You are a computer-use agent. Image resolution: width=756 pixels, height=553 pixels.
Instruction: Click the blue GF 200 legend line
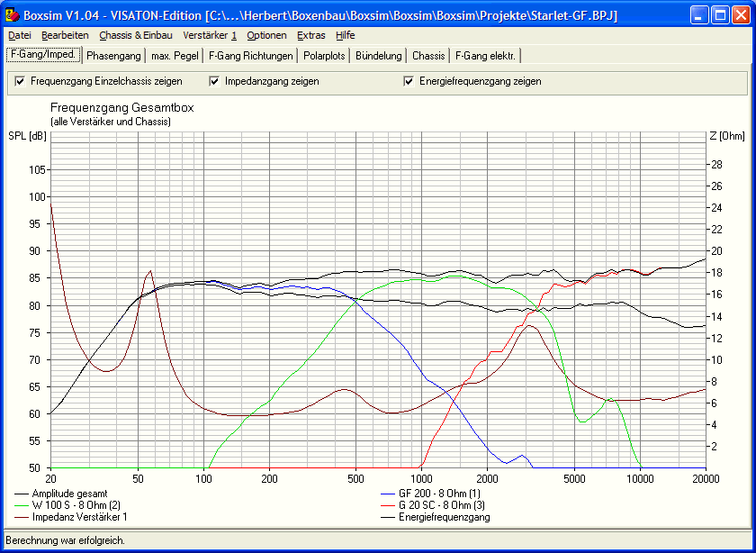[388, 494]
